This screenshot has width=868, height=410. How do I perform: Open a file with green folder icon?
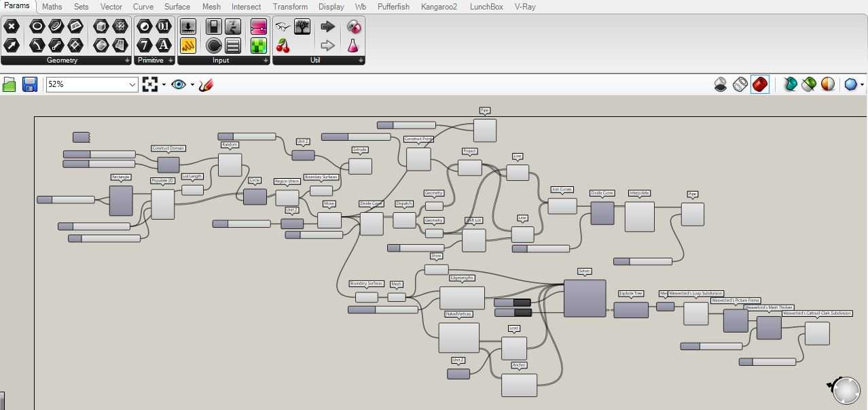10,84
